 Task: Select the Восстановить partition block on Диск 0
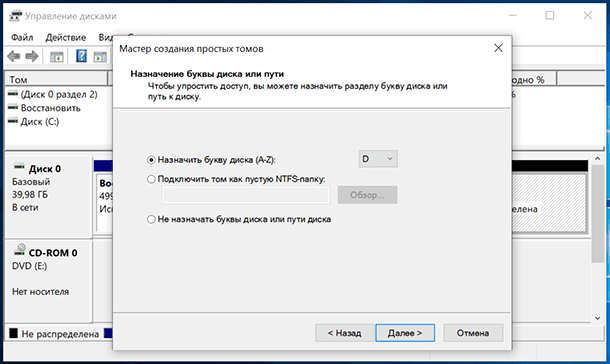coord(104,203)
